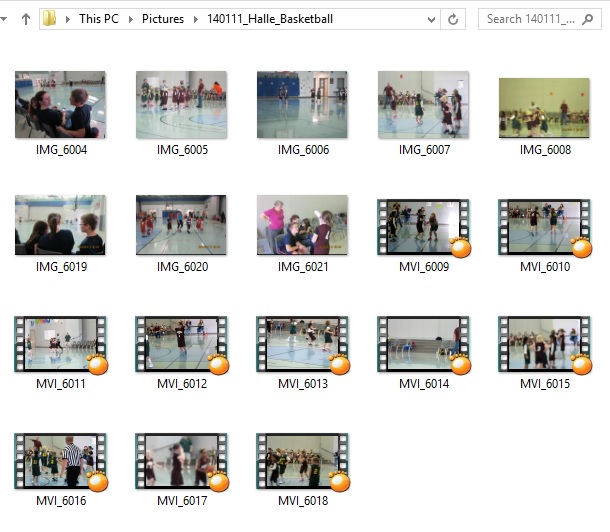Select the IMG_6020 photo thumbnail
The image size is (610, 532).
point(181,225)
